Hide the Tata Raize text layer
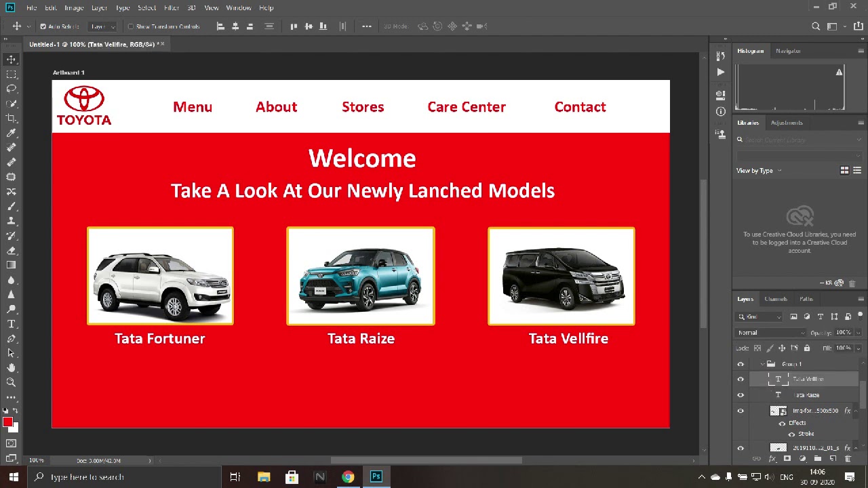The height and width of the screenshot is (488, 868). pyautogui.click(x=741, y=395)
